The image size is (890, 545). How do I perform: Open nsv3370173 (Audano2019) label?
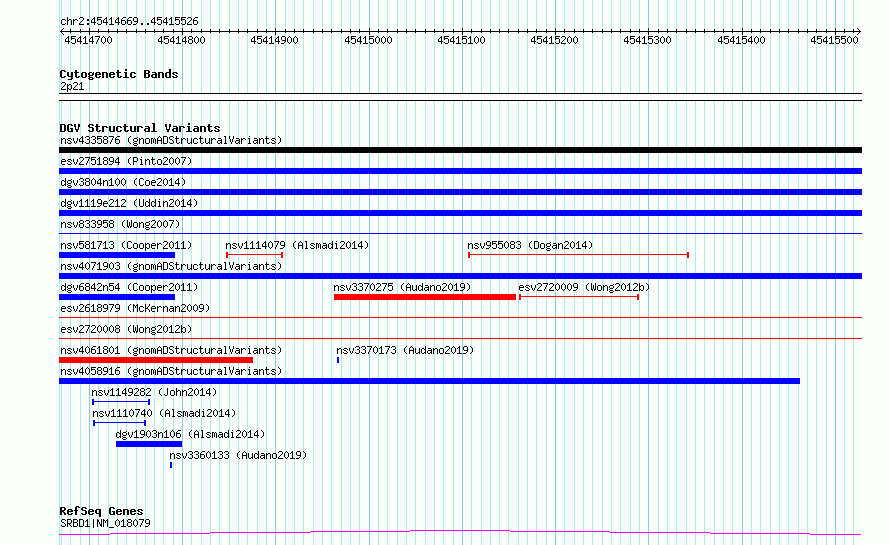click(x=405, y=350)
